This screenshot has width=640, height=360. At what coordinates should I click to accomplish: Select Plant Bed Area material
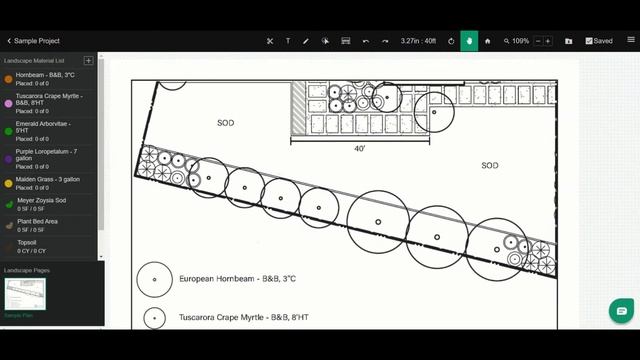pyautogui.click(x=49, y=225)
